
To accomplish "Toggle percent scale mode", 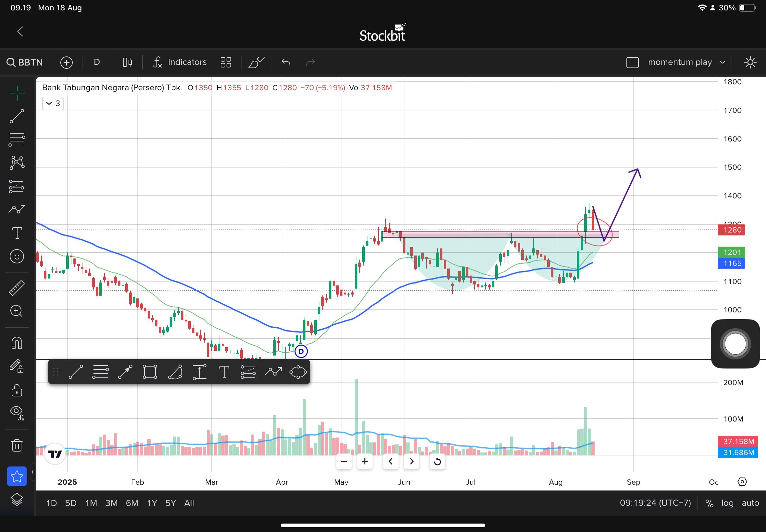I will point(709,503).
